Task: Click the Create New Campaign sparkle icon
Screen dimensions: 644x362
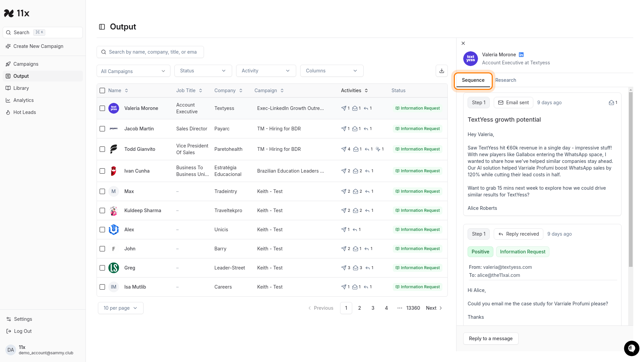Action: click(x=8, y=46)
